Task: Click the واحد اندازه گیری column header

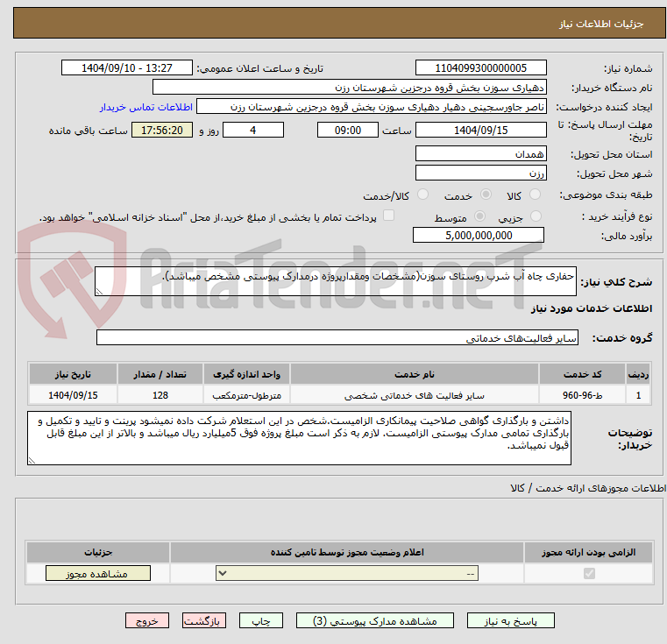Action: click(246, 374)
